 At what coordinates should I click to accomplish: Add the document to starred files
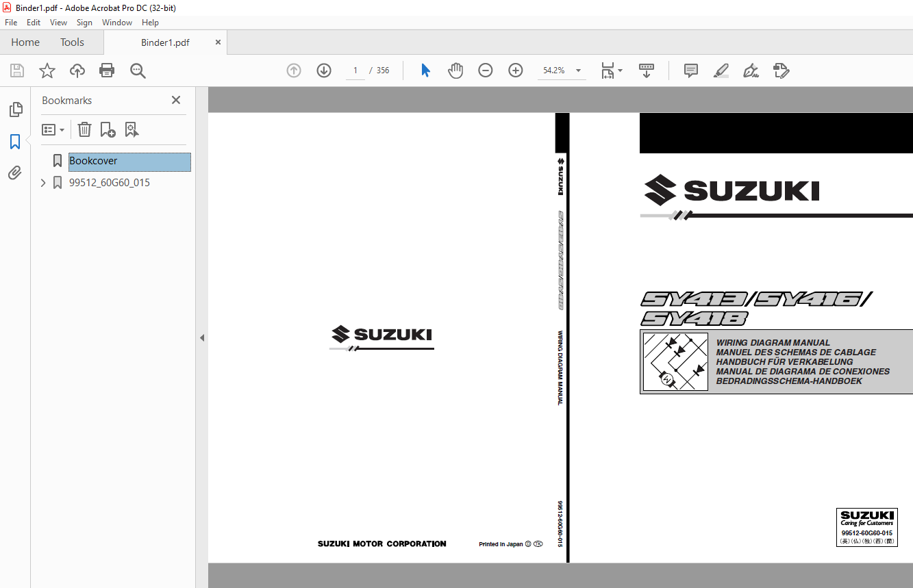tap(47, 71)
